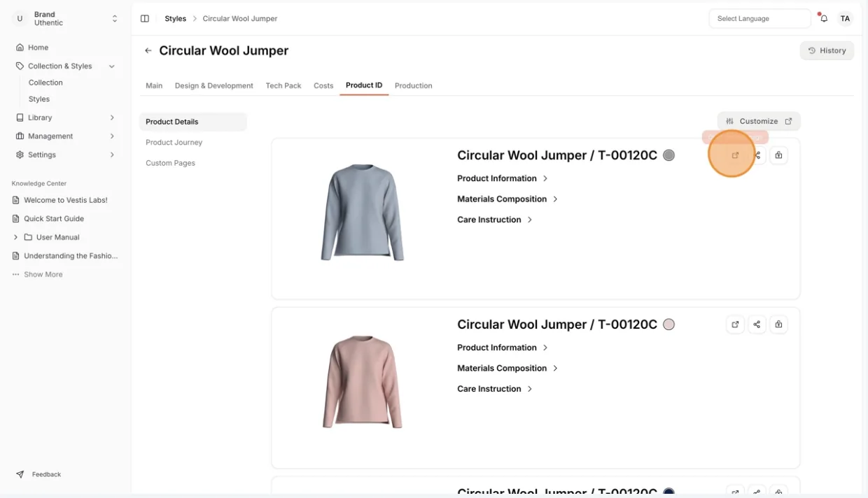868x498 pixels.
Task: Share the pink Circular Wool Jumper product
Action: coord(757,325)
